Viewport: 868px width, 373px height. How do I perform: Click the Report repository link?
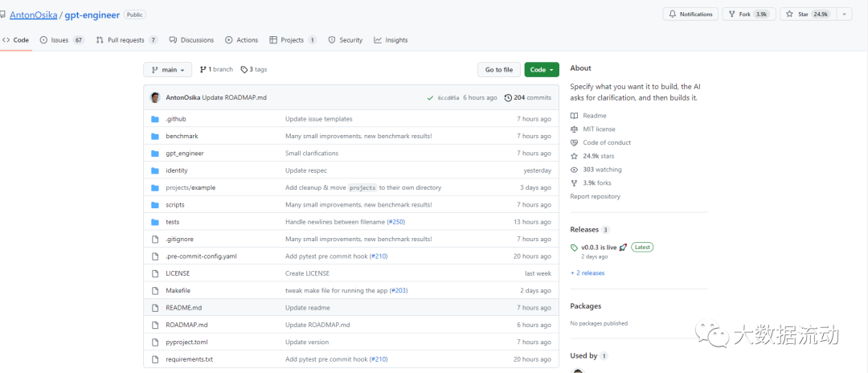pos(595,196)
